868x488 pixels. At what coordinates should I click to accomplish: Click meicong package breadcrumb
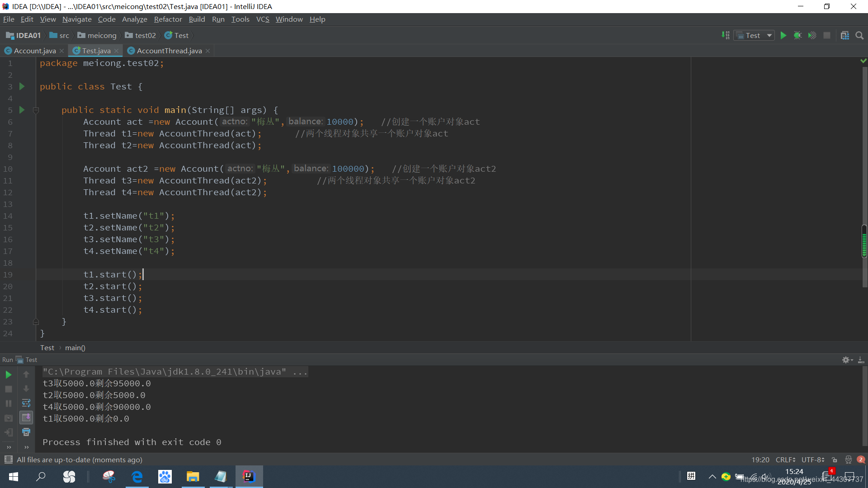click(97, 35)
